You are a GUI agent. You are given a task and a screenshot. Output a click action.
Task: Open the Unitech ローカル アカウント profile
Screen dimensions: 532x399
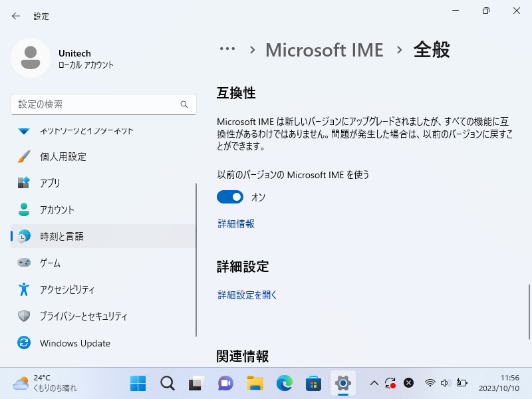pos(63,58)
